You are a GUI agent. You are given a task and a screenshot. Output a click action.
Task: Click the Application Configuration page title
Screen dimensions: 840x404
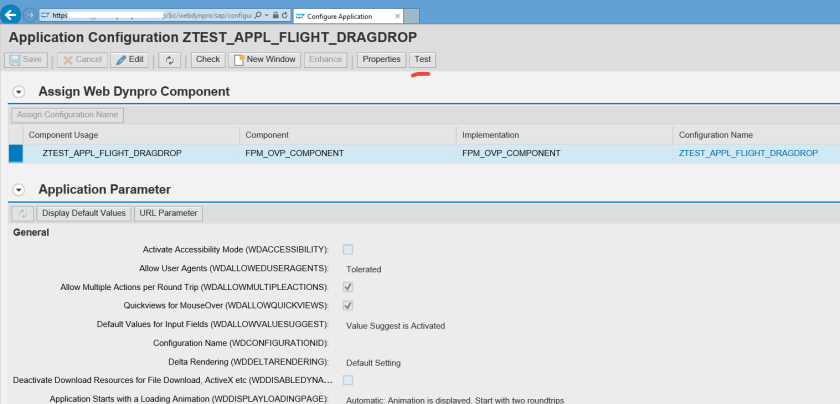[213, 37]
